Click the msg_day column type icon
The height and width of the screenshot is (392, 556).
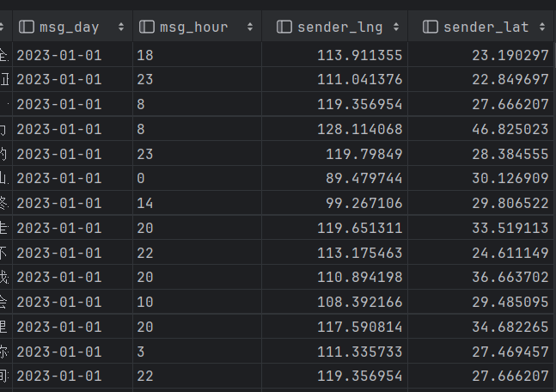coord(27,27)
